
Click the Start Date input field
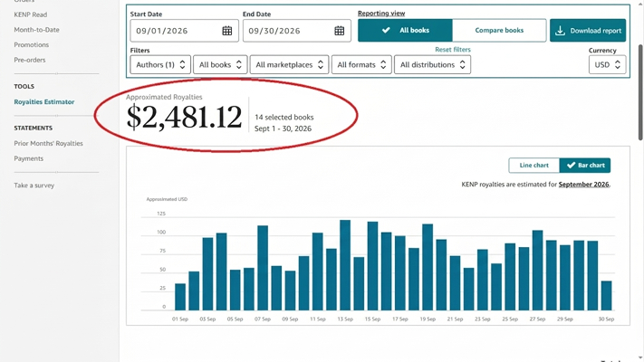(184, 31)
